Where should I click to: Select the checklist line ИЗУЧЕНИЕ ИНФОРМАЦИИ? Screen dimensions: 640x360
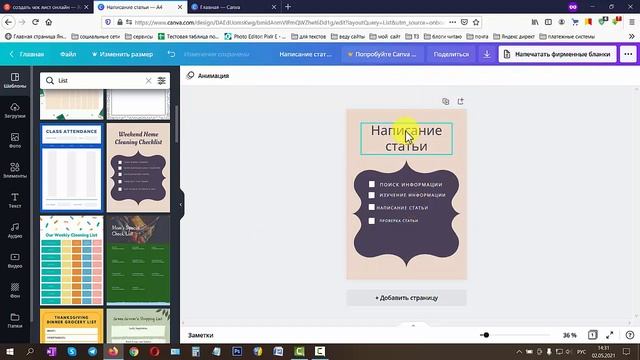coord(412,195)
